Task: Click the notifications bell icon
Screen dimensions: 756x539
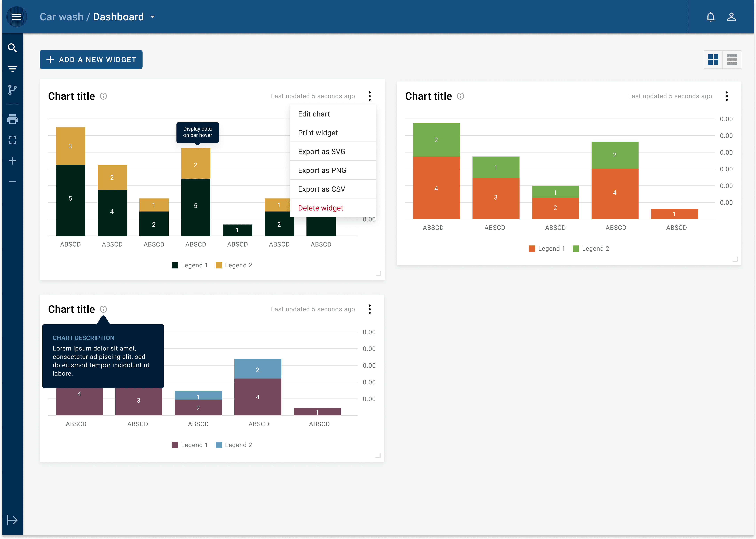Action: (x=710, y=17)
